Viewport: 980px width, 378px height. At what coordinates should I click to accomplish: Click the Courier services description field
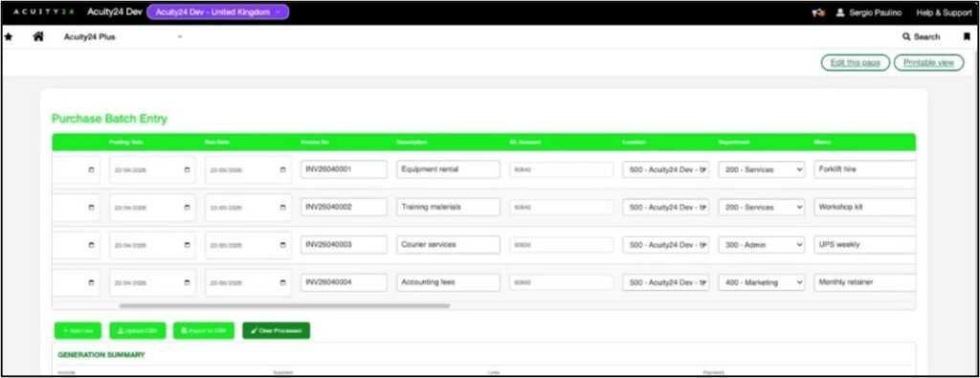tap(448, 244)
